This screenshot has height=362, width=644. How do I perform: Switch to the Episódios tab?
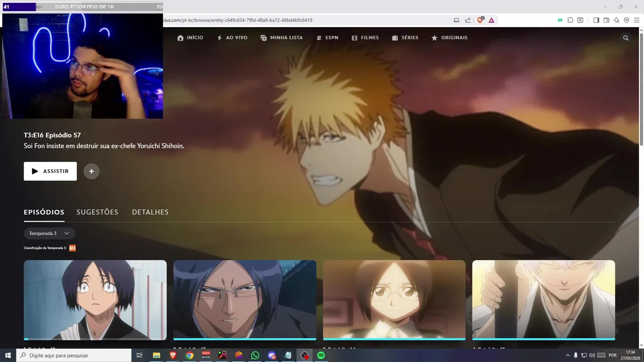pos(44,212)
